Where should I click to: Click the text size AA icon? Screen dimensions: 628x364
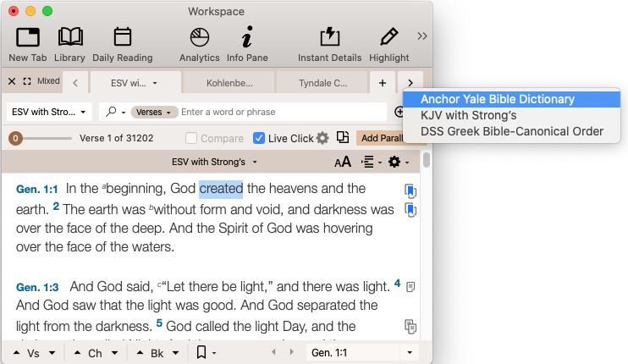point(343,162)
